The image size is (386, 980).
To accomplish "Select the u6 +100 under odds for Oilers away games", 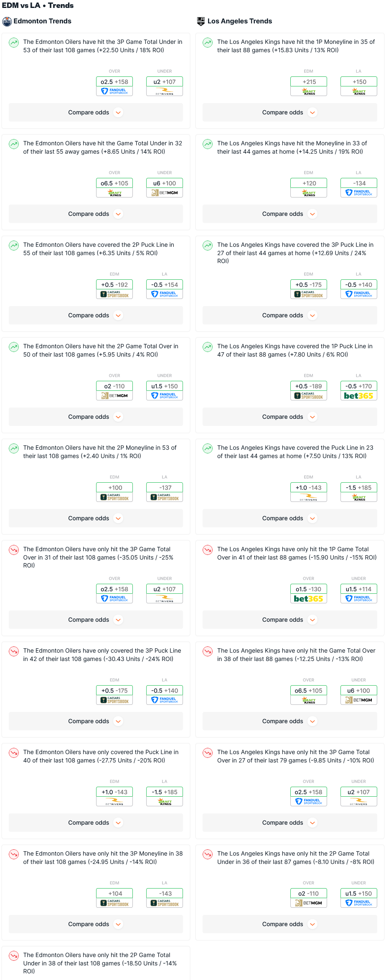I will pos(165,183).
